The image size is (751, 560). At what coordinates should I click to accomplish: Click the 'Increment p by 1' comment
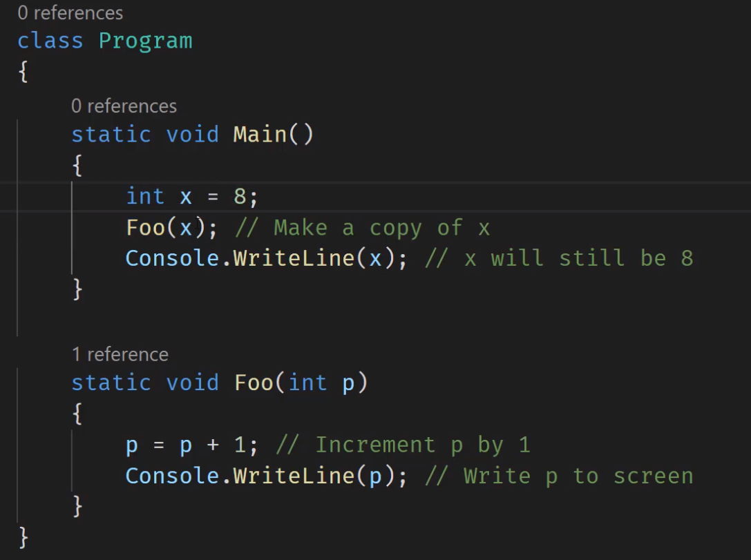(x=403, y=445)
